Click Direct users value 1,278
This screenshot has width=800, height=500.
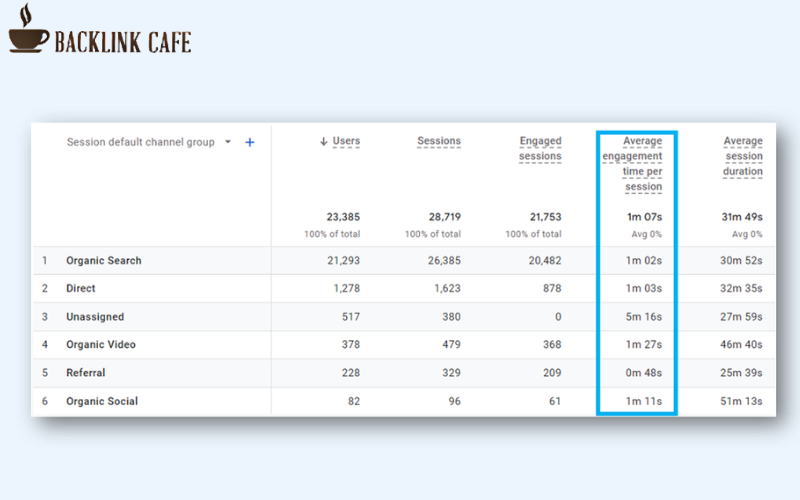tap(346, 288)
